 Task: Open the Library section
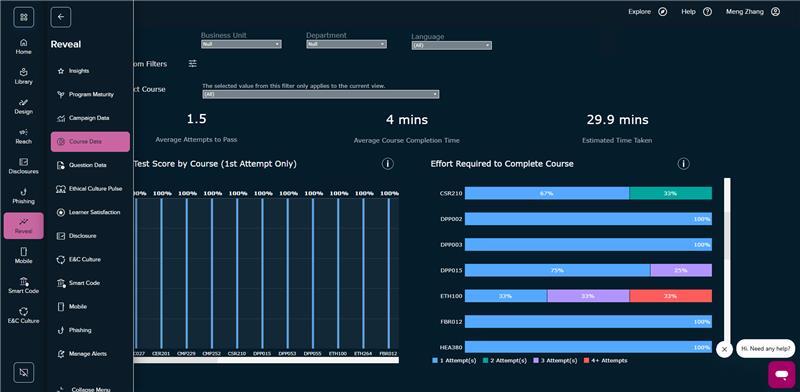[x=23, y=77]
